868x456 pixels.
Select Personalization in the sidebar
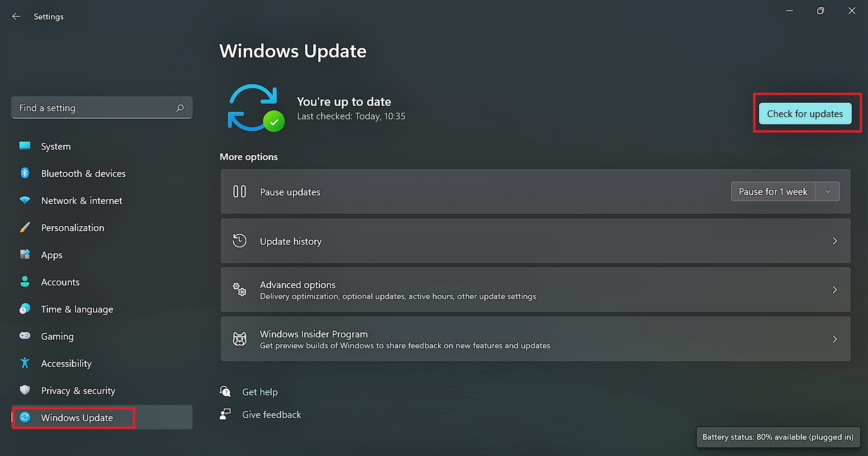click(102, 228)
